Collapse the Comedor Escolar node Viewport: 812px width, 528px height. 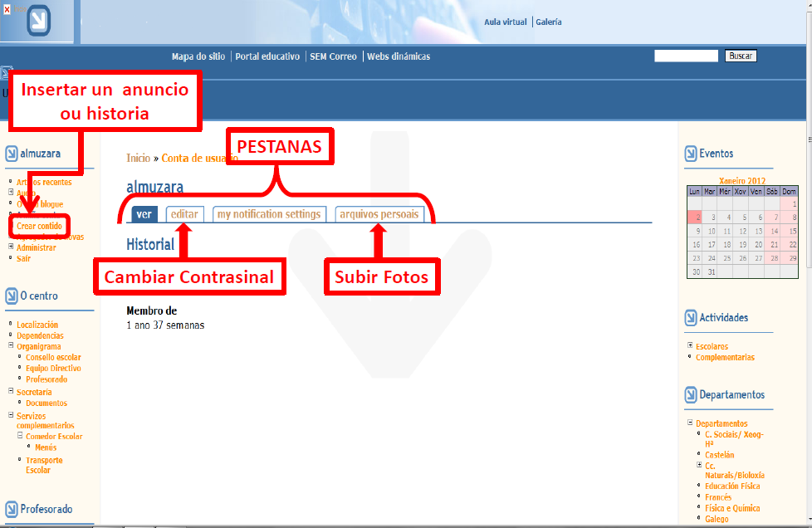tap(20, 437)
